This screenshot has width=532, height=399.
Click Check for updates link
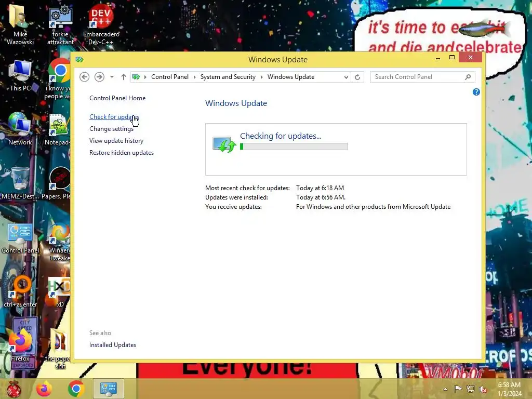pyautogui.click(x=114, y=117)
